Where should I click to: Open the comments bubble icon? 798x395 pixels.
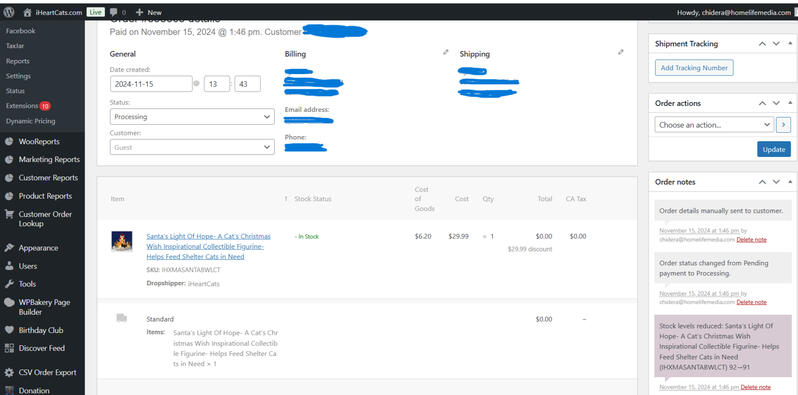click(114, 12)
